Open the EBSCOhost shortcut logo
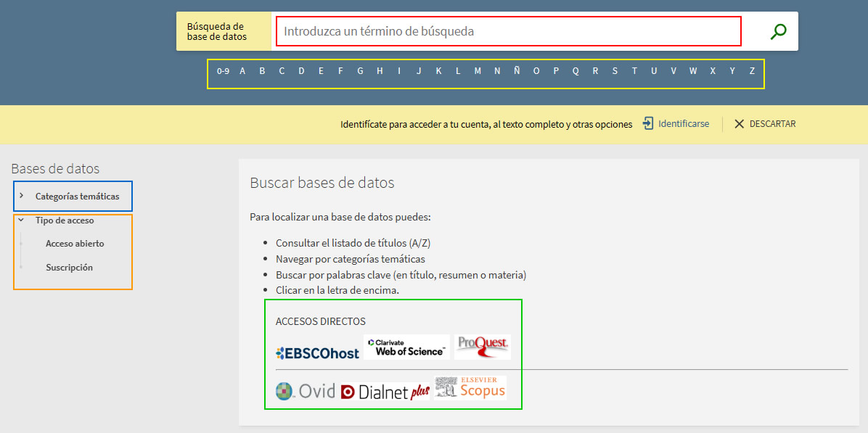Viewport: 868px width, 433px height. (318, 352)
